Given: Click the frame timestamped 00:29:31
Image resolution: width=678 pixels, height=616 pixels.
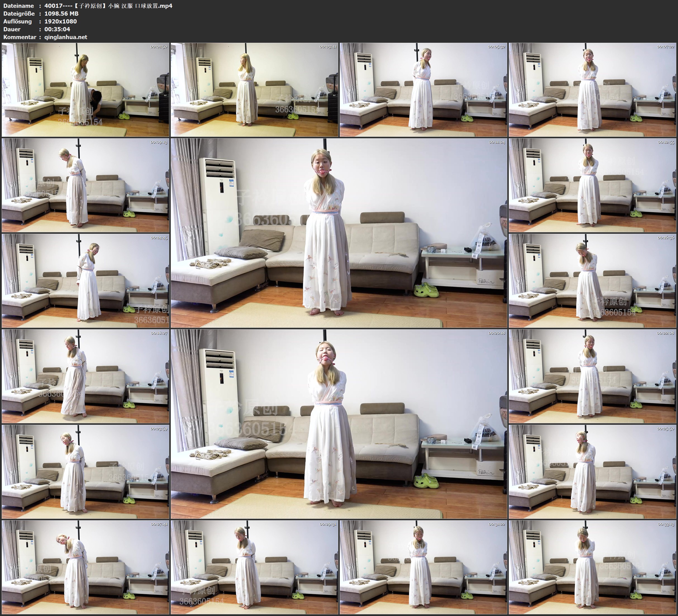Looking at the screenshot, I should point(254,567).
